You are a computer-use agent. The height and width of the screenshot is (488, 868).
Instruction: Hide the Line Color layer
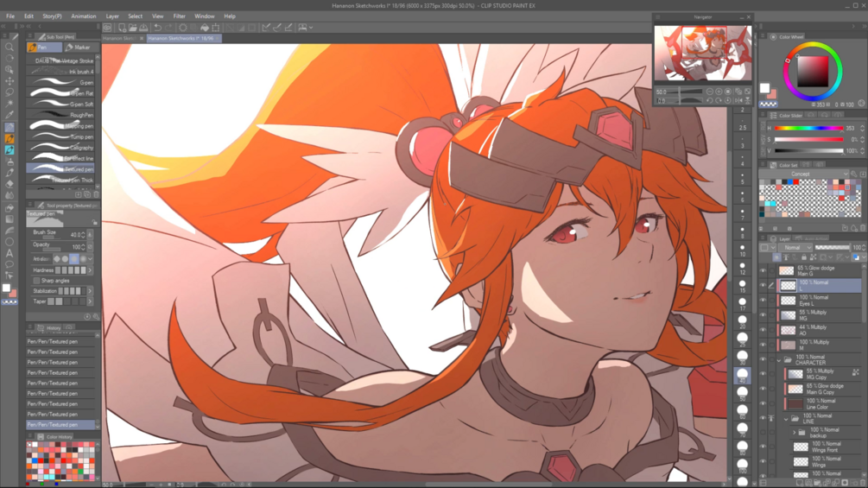763,403
